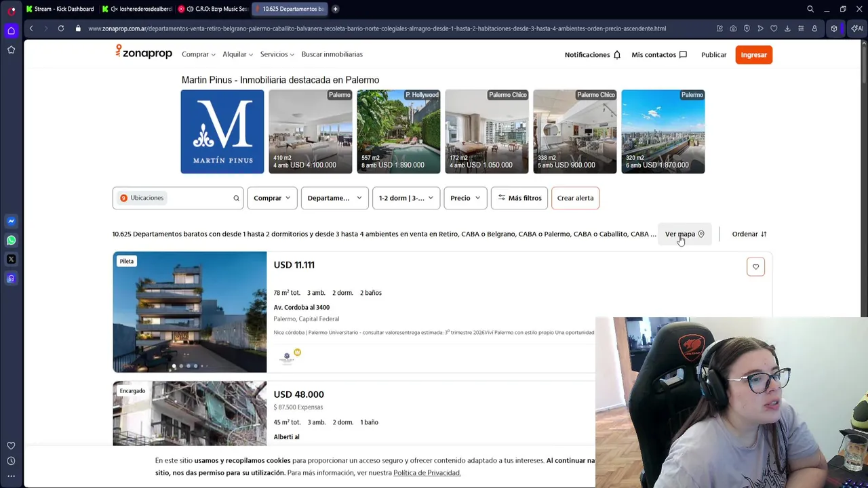This screenshot has height=488, width=868.
Task: Click the Notificaciones bell icon
Action: click(617, 55)
